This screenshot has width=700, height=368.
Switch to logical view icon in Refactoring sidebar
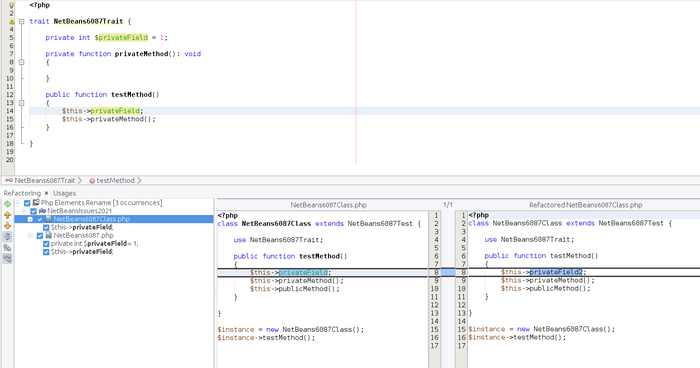coord(7,247)
